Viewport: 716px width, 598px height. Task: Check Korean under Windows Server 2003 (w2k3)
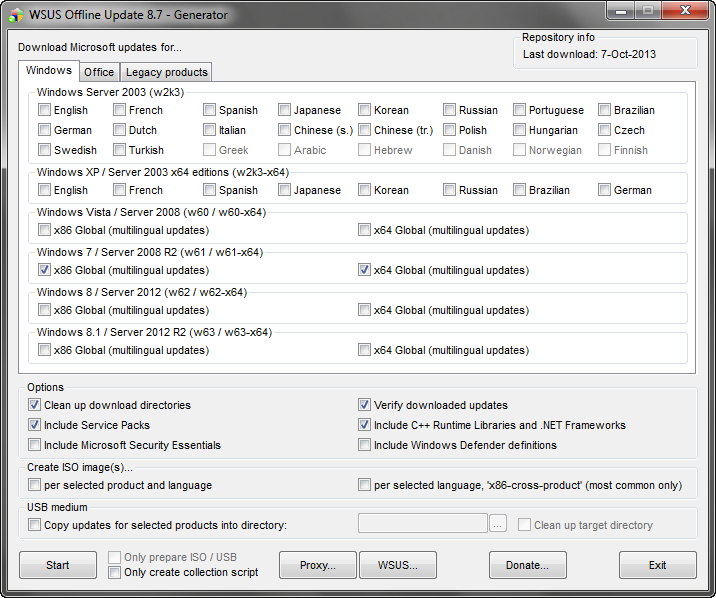pos(364,110)
